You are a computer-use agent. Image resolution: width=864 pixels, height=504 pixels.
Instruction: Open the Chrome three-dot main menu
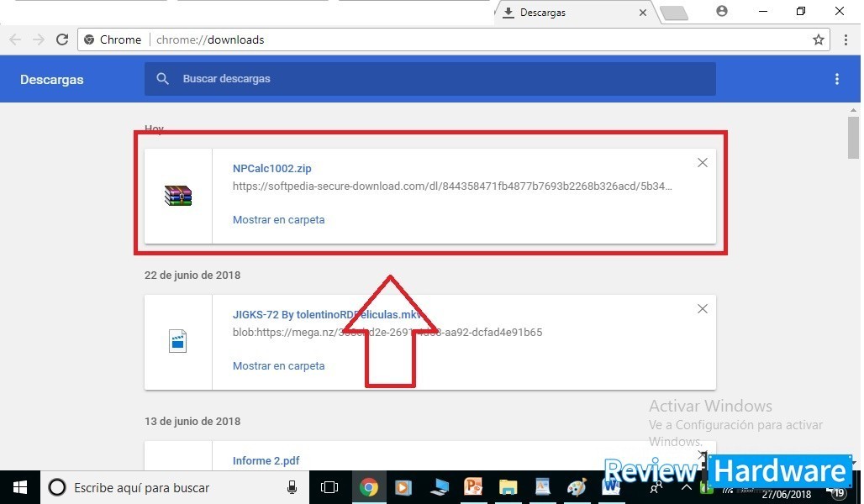coord(846,39)
